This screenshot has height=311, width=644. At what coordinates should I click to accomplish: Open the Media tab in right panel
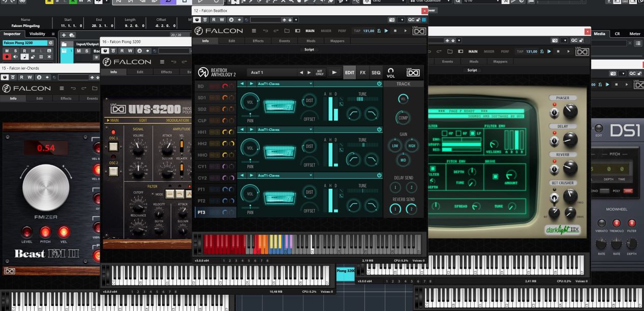pyautogui.click(x=600, y=34)
